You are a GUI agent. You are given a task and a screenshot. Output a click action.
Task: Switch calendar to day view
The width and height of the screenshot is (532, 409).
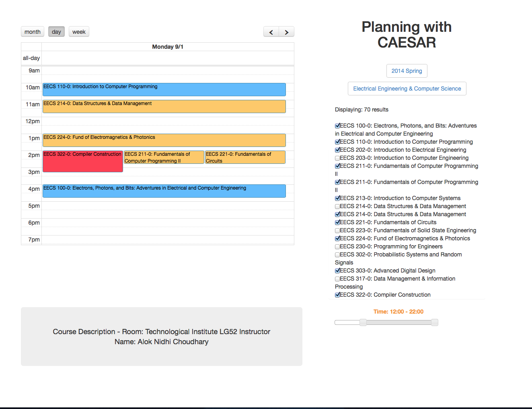click(x=56, y=32)
